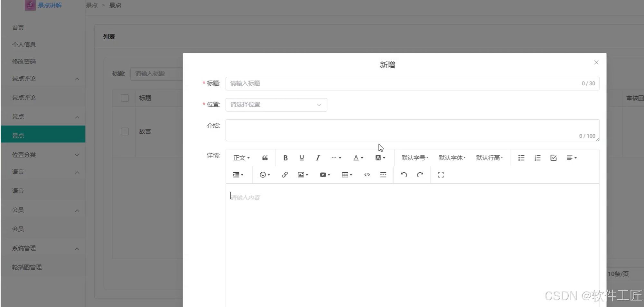Viewport: 644px width, 307px height.
Task: Close the 新增 dialog
Action: [x=596, y=62]
